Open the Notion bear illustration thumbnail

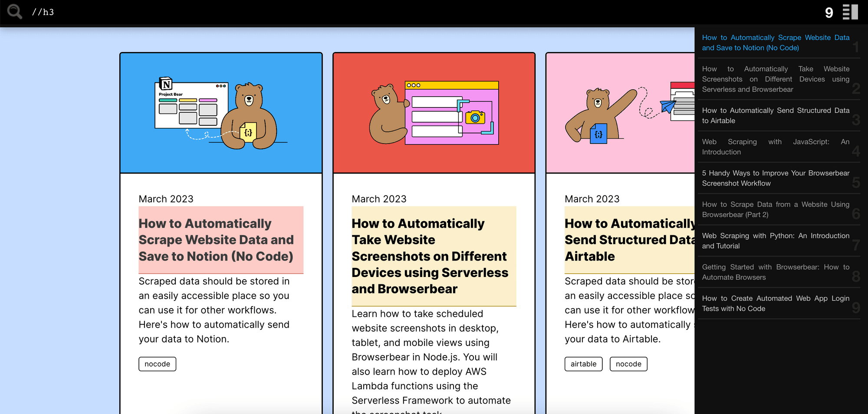(221, 113)
